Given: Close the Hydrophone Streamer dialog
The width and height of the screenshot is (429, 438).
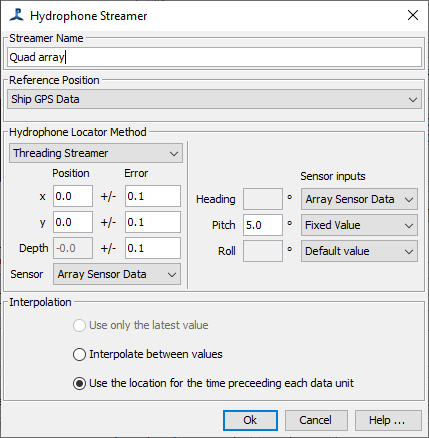Looking at the screenshot, I should [x=413, y=15].
